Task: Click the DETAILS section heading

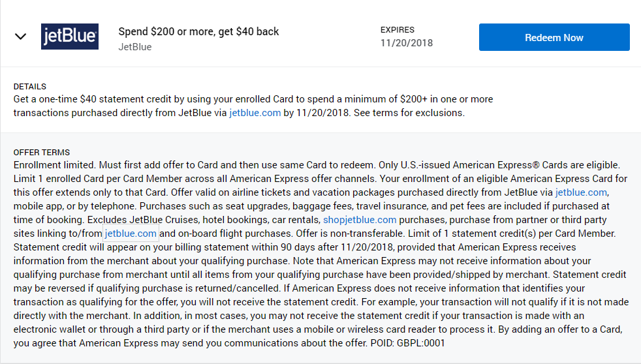Action: pyautogui.click(x=29, y=87)
